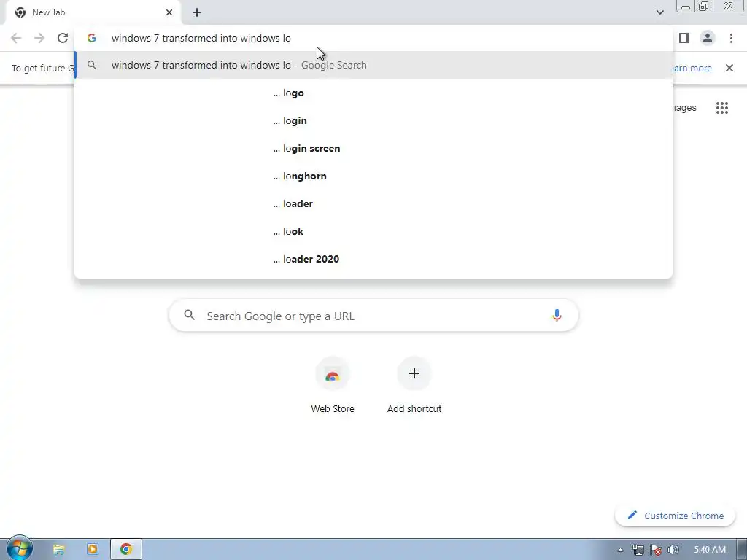Choose the 'look' suggestion
Viewport: 747px width, 560px height.
click(x=373, y=231)
